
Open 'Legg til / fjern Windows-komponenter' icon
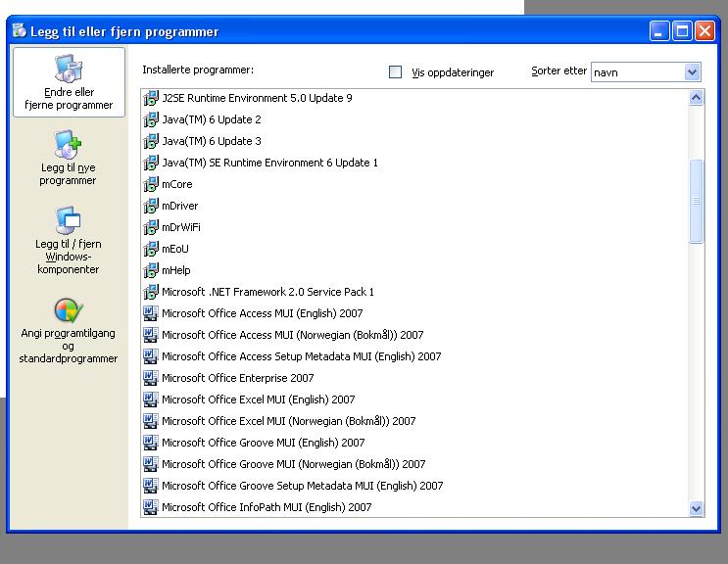tap(69, 220)
